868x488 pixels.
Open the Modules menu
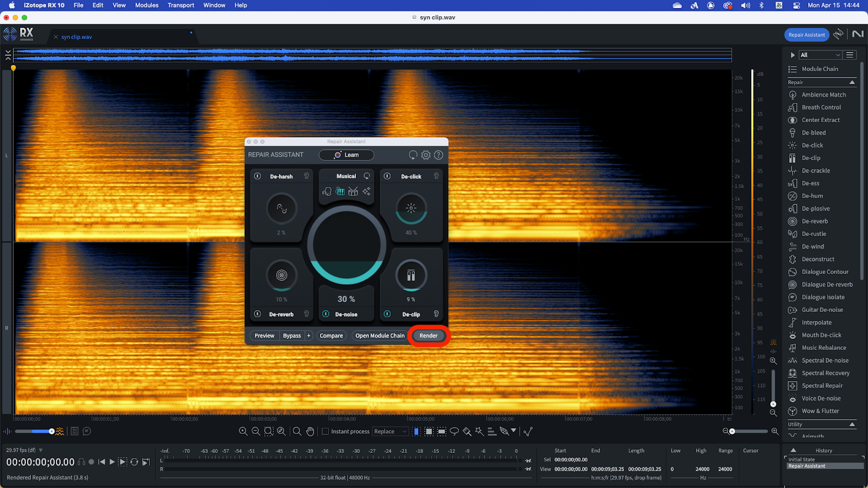(146, 5)
